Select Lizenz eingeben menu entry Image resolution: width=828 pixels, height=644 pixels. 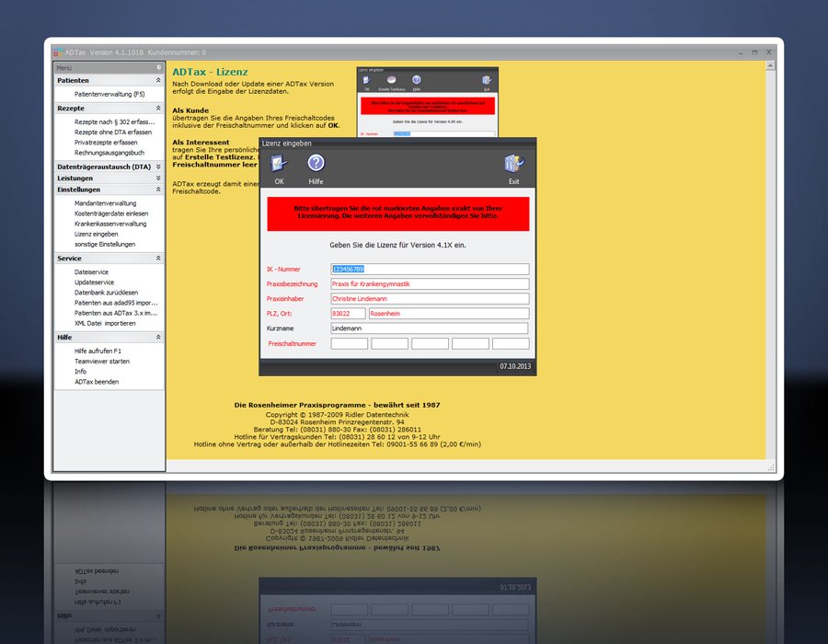pyautogui.click(x=96, y=234)
